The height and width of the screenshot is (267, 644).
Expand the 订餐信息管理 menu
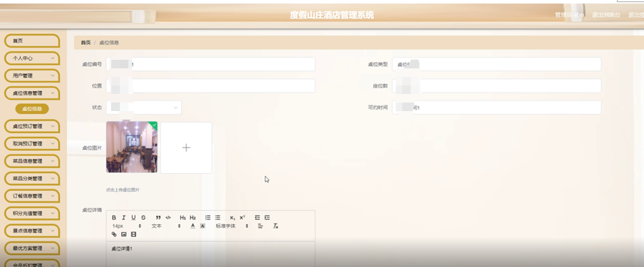point(32,196)
